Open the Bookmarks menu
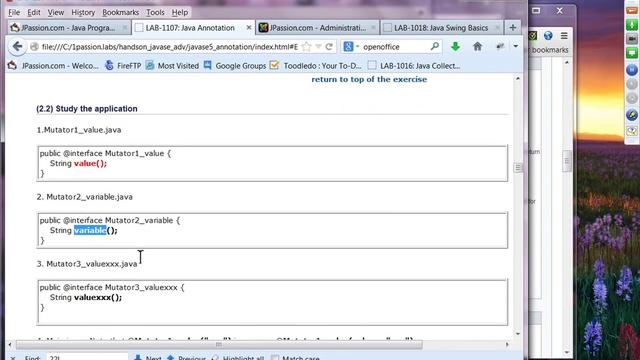 pos(120,12)
